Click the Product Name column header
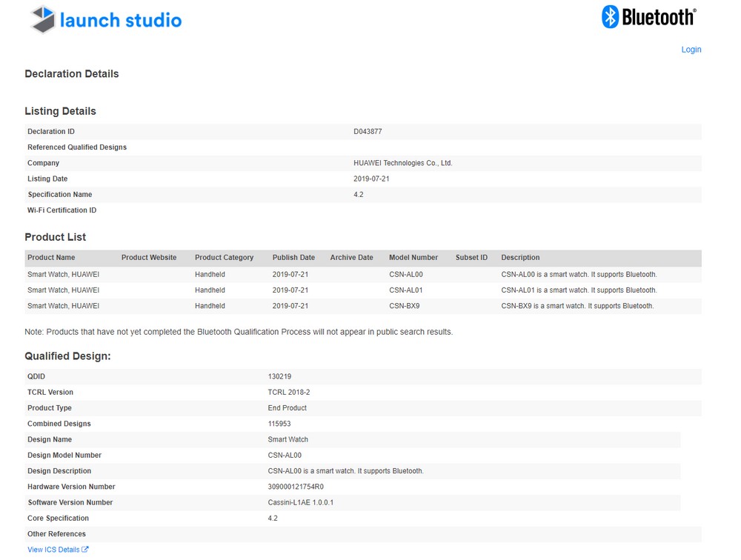Viewport: 741px width, 560px height. coord(51,258)
